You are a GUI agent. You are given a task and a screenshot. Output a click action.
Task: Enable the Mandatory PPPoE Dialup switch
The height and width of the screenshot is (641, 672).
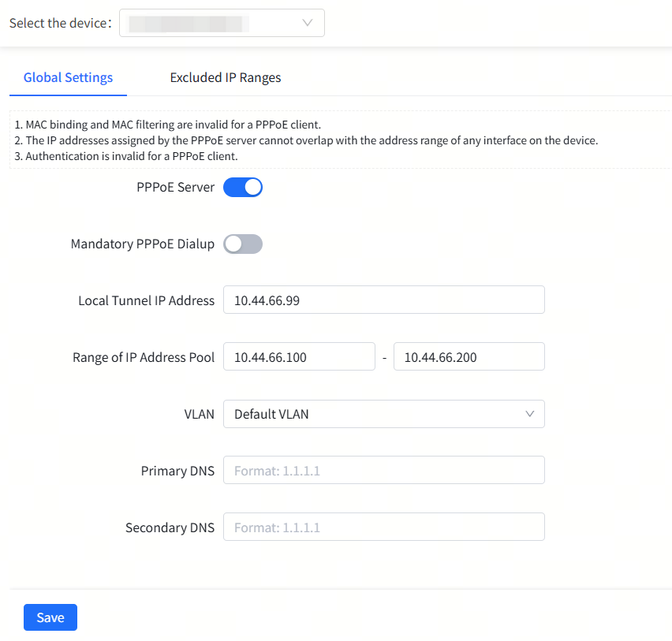243,244
